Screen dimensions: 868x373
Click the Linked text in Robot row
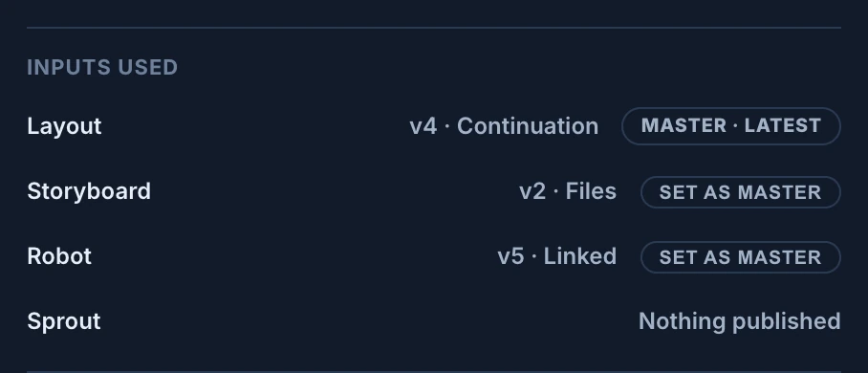point(580,256)
